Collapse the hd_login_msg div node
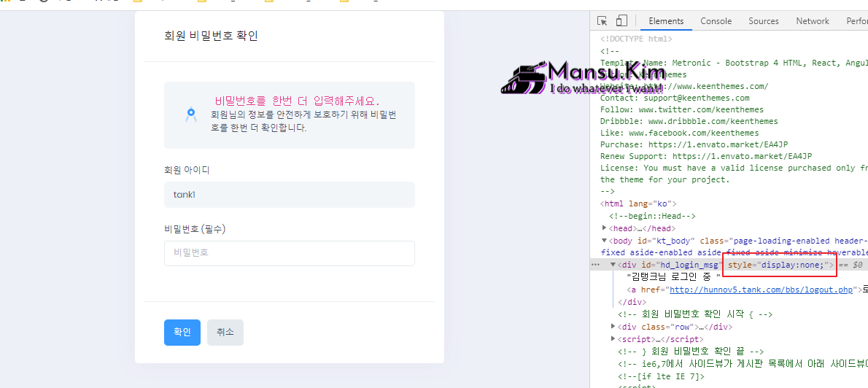Screen dimensions: 868x388 (613, 265)
